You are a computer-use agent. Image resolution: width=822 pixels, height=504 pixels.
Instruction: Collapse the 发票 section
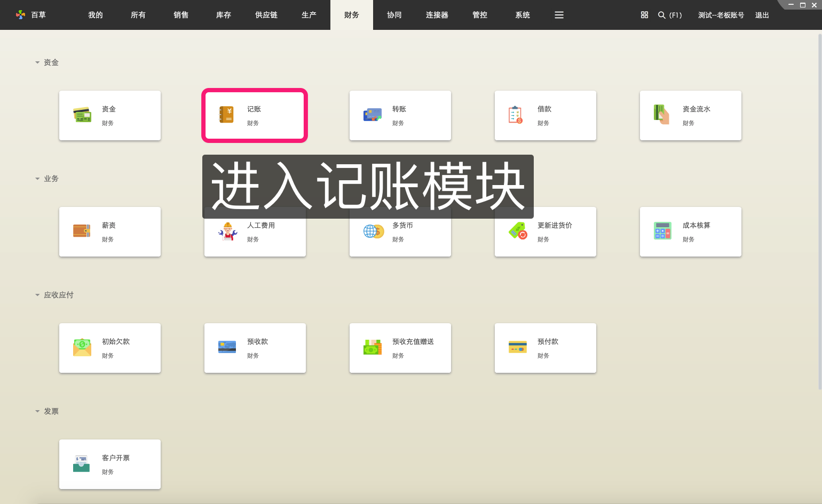point(37,411)
